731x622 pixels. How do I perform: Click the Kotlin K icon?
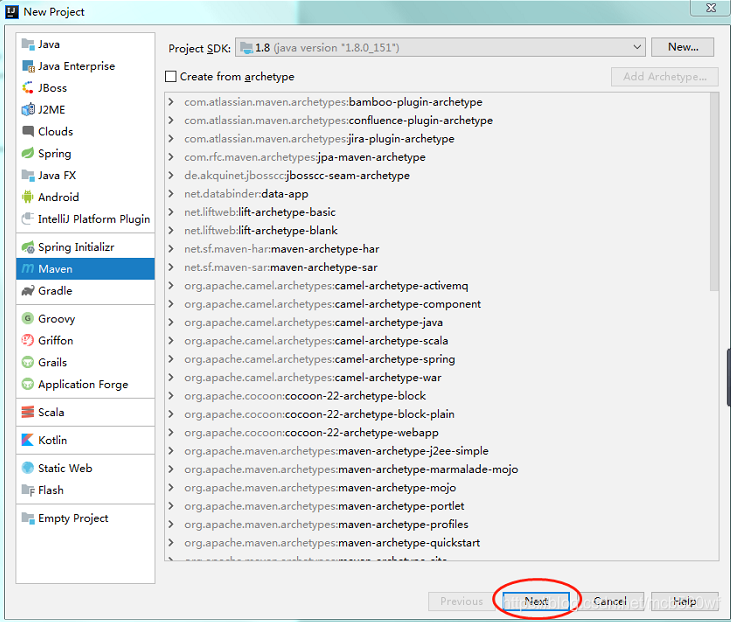[x=28, y=440]
